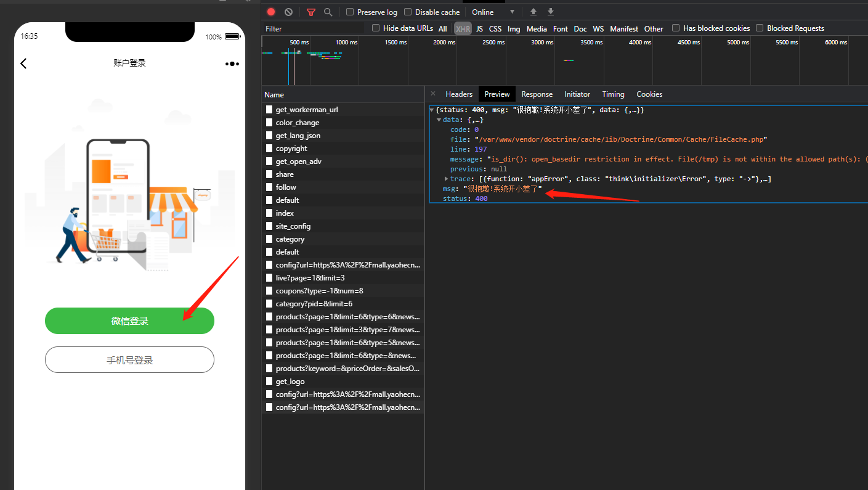This screenshot has width=868, height=490.
Task: Open the Response tab
Action: pyautogui.click(x=537, y=94)
